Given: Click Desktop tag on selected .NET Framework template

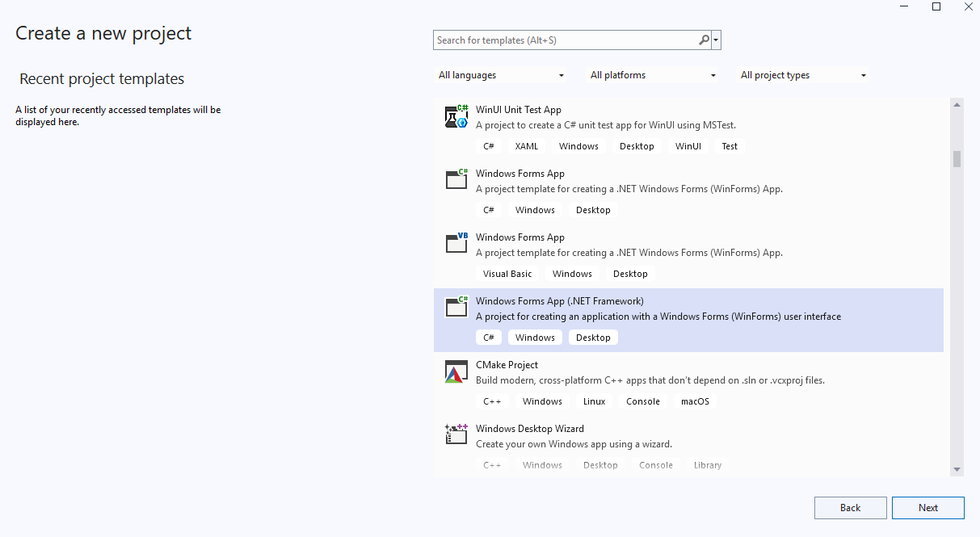Looking at the screenshot, I should pos(594,338).
